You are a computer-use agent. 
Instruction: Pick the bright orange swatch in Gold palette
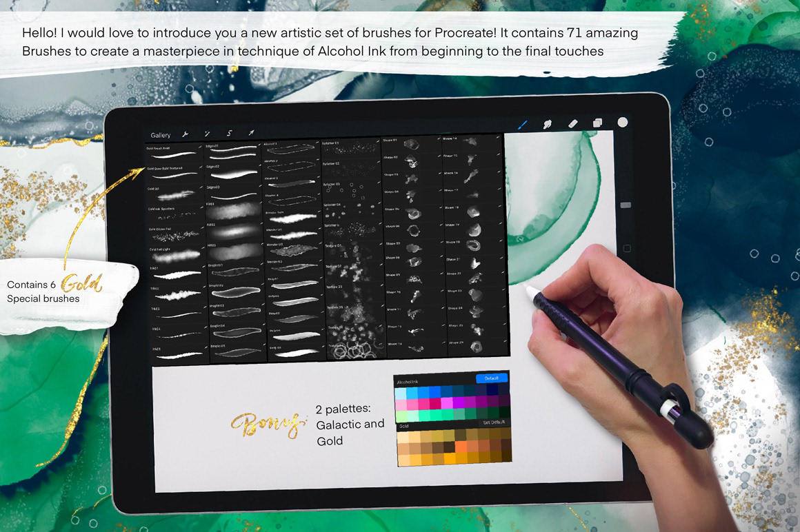click(461, 447)
